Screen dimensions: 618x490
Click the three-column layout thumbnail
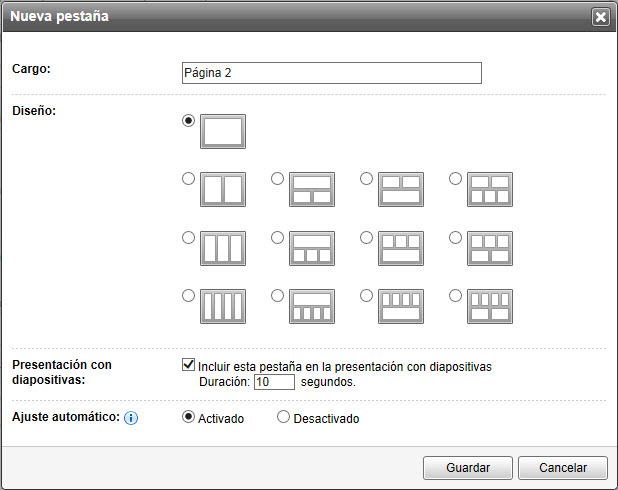pyautogui.click(x=223, y=248)
